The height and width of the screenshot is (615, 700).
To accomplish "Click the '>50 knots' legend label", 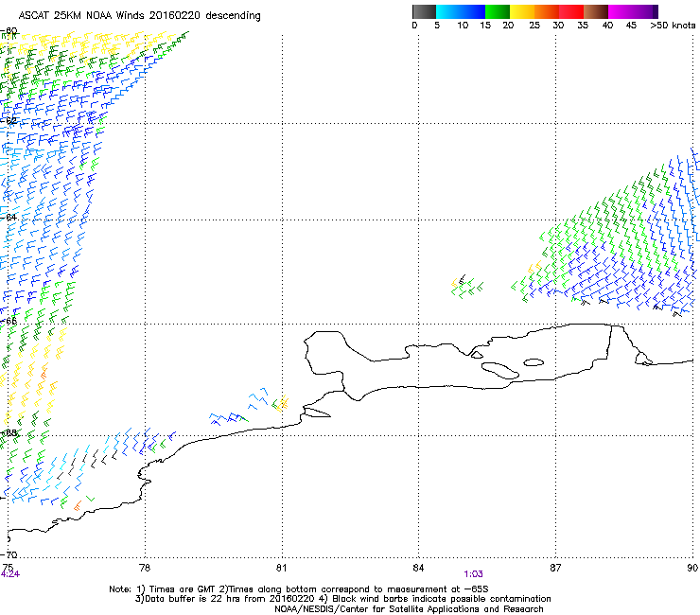I will pyautogui.click(x=673, y=26).
